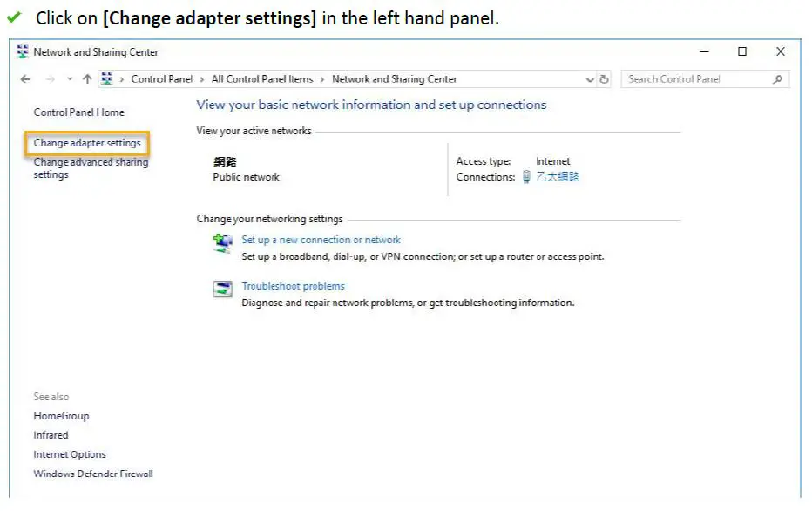The image size is (812, 511).
Task: Open the Troubleshoot problems link
Action: 293,286
